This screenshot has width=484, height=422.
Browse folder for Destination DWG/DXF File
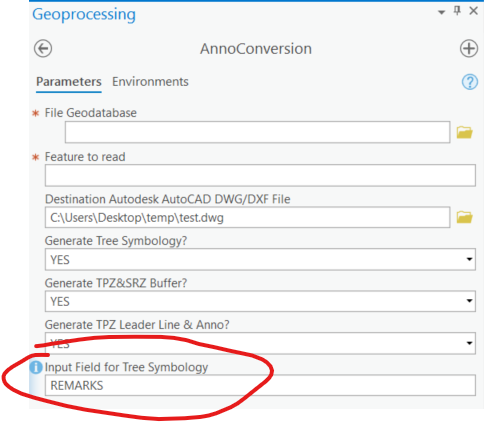point(464,217)
